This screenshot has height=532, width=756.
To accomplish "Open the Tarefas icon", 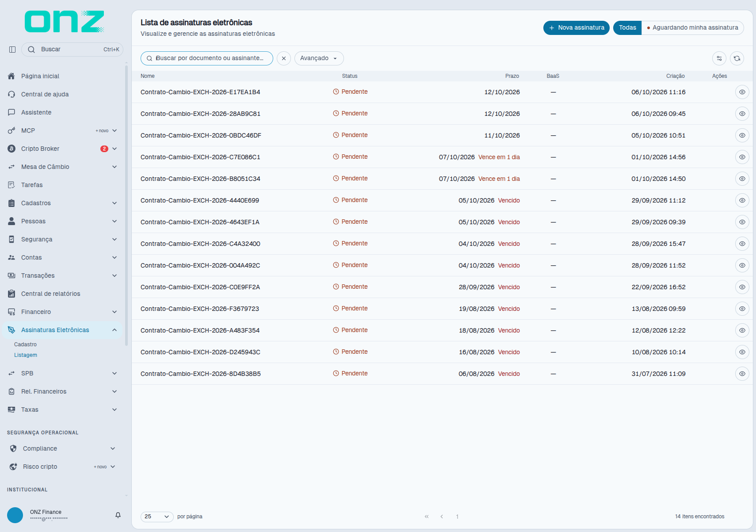I will pyautogui.click(x=11, y=185).
